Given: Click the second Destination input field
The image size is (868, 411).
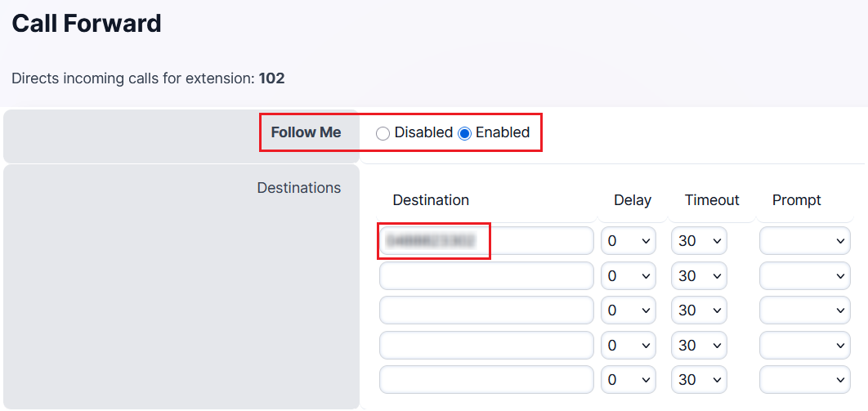Looking at the screenshot, I should [486, 276].
